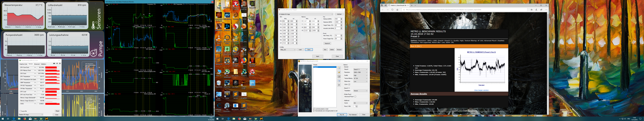Open MSI Afterburner desktop shortcut

[227, 73]
